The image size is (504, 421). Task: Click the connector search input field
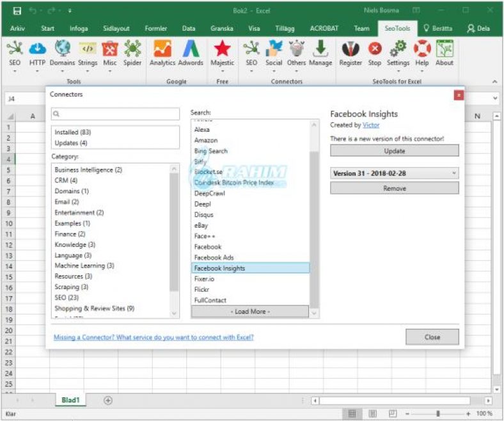pyautogui.click(x=115, y=114)
